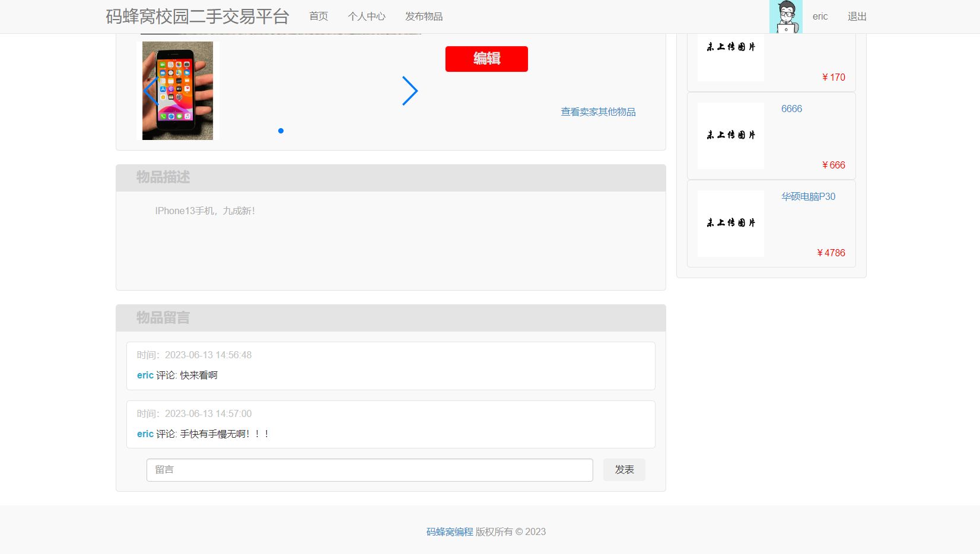Click the 退出 logout link
Screen dimensions: 980x554
(x=857, y=17)
